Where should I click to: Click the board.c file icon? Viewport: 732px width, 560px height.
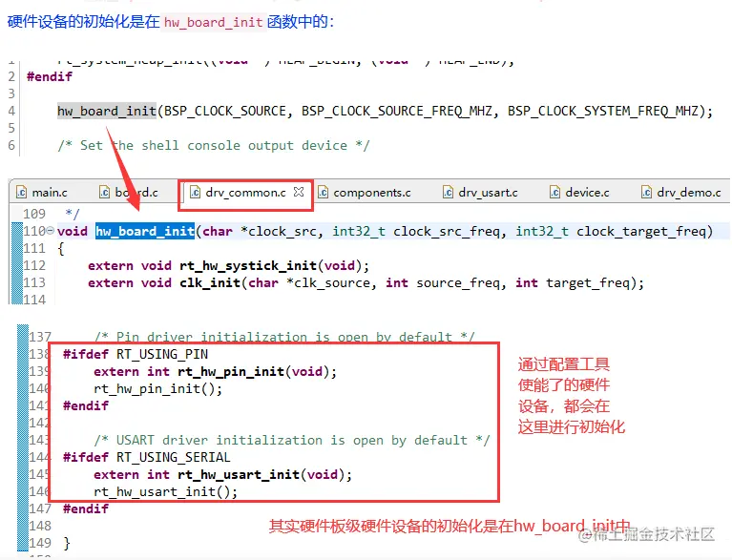tap(105, 192)
